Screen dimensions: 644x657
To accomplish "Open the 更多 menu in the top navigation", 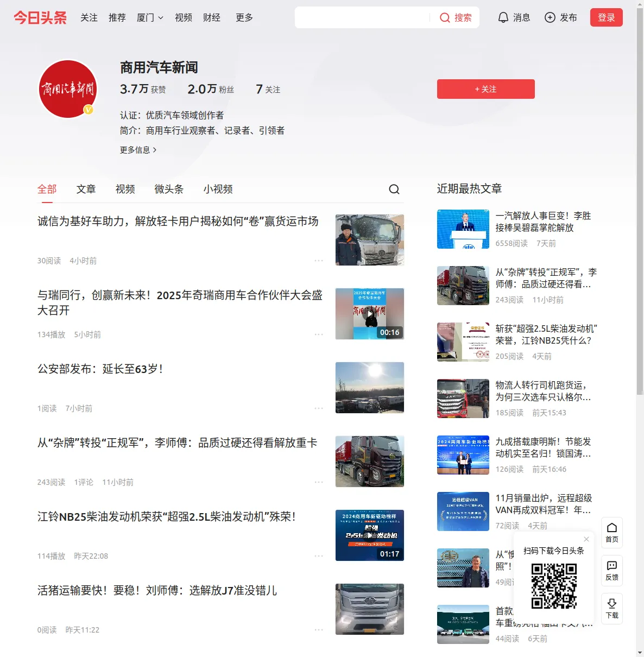I will (244, 17).
